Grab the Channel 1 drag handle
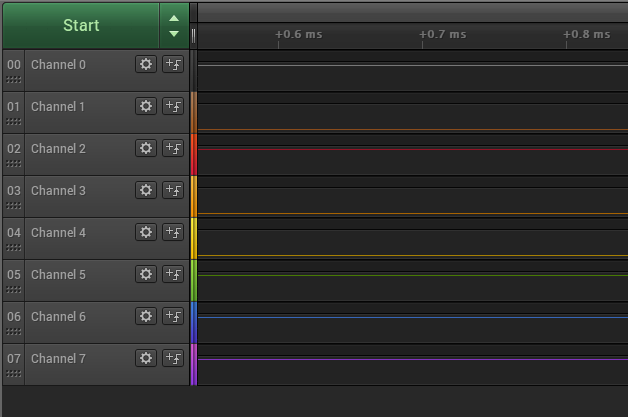This screenshot has height=417, width=628. tap(13, 120)
